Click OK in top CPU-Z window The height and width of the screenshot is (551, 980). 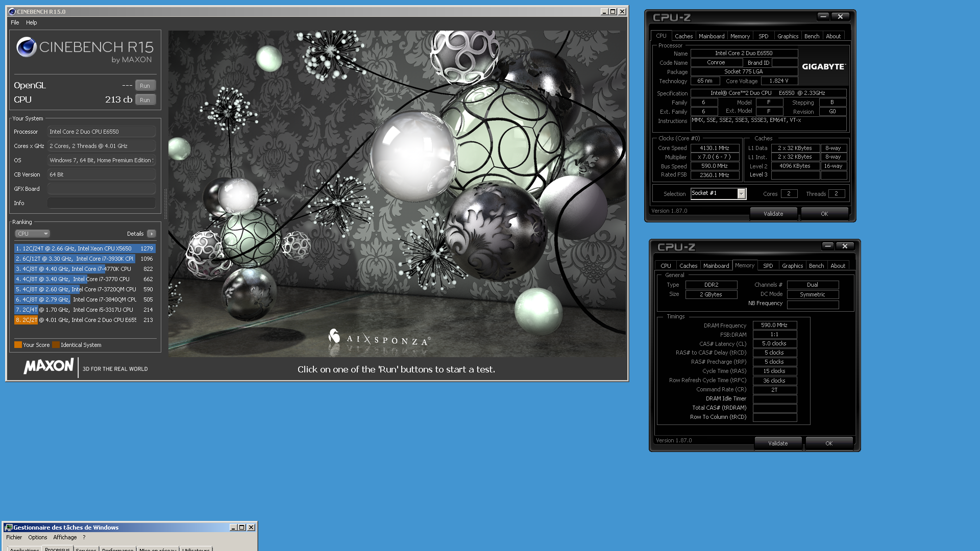click(x=824, y=214)
